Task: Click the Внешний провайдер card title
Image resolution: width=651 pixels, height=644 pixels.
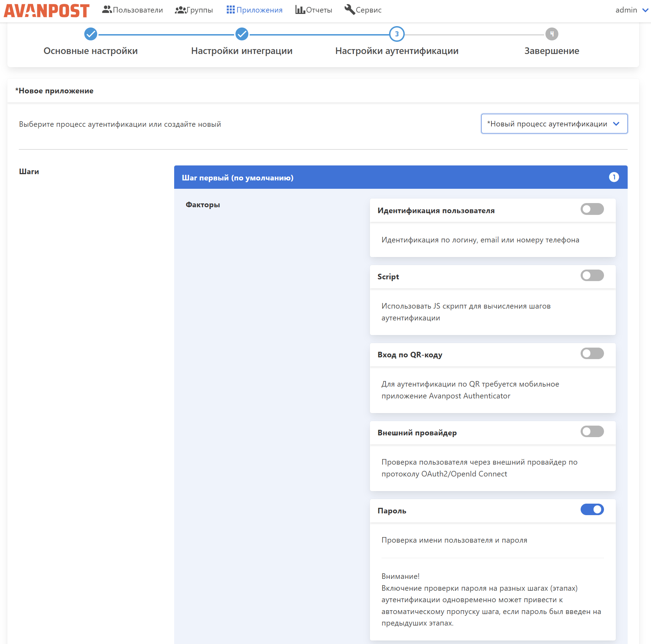Action: (417, 433)
